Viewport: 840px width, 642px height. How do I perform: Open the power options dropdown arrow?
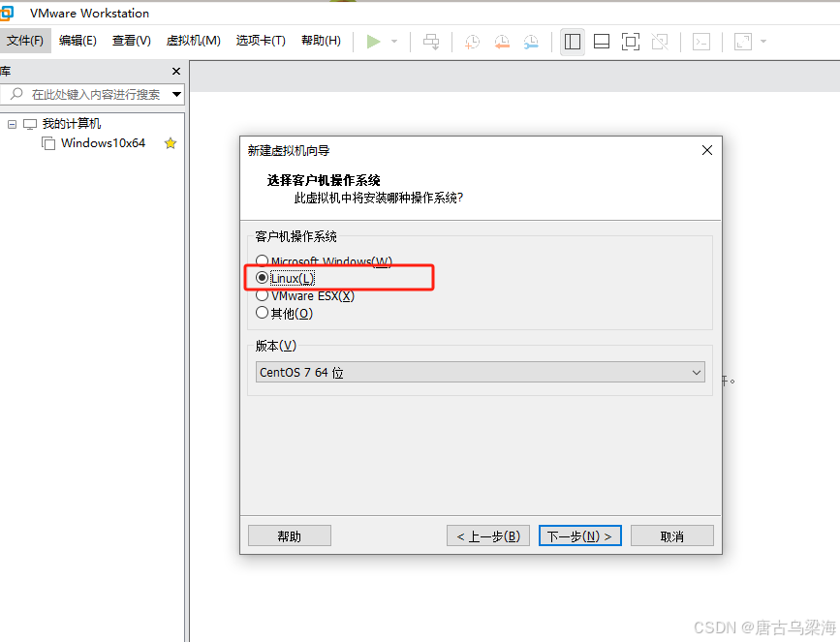pos(394,42)
